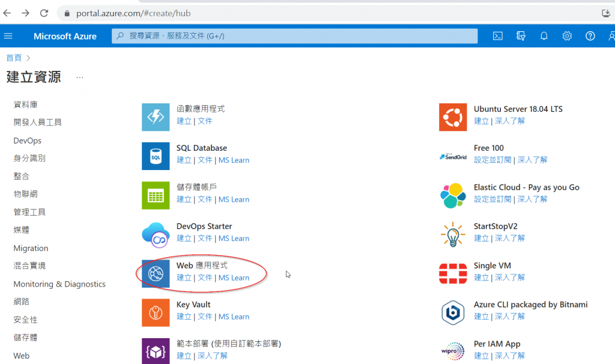Click the DevOps Starter icon
Image resolution: width=615 pixels, height=364 pixels.
(156, 235)
